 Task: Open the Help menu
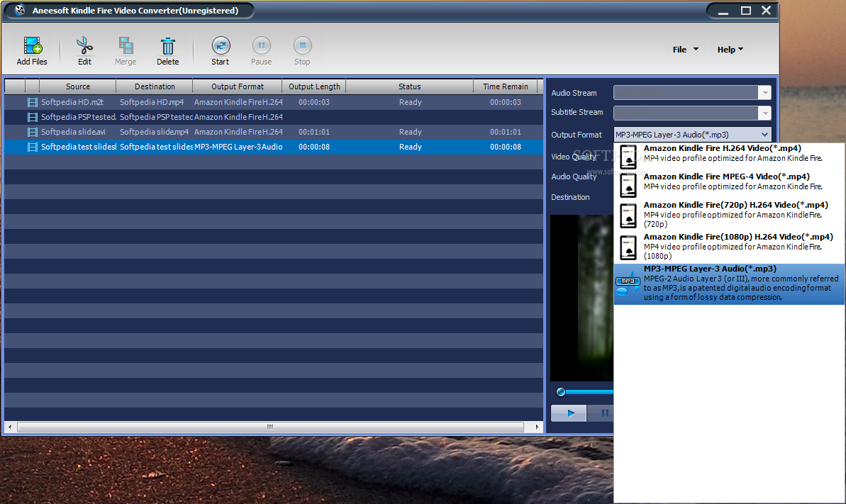(730, 50)
